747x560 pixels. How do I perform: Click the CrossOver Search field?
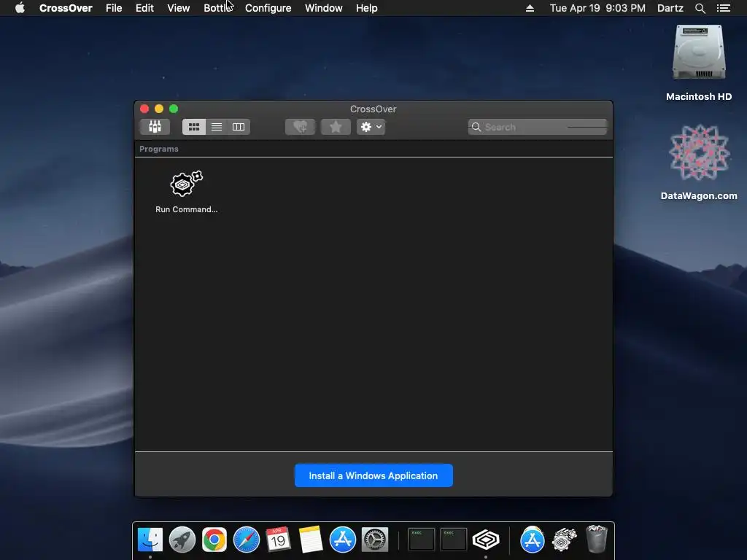(x=538, y=127)
